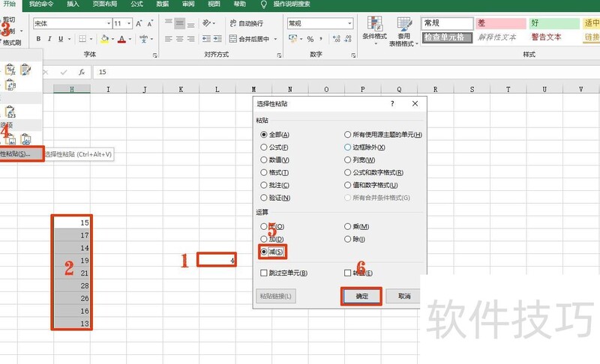
Task: Select 除(I) divide operation
Action: point(355,239)
